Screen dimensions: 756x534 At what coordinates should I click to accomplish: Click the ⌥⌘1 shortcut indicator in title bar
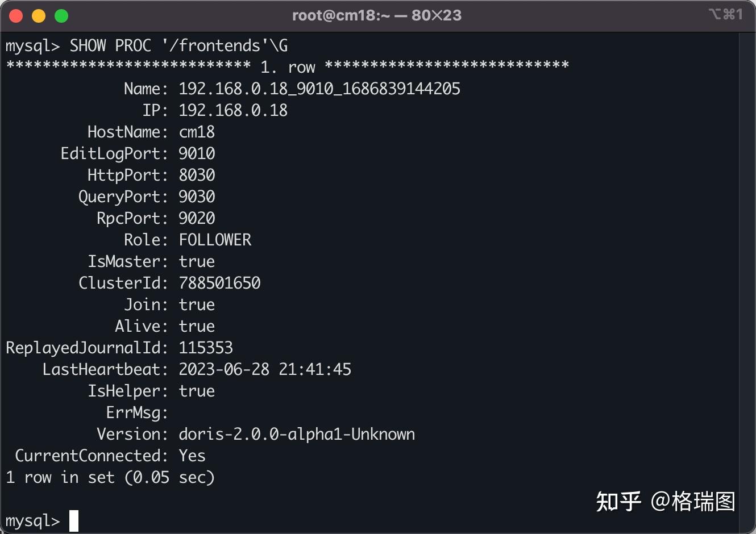(726, 14)
